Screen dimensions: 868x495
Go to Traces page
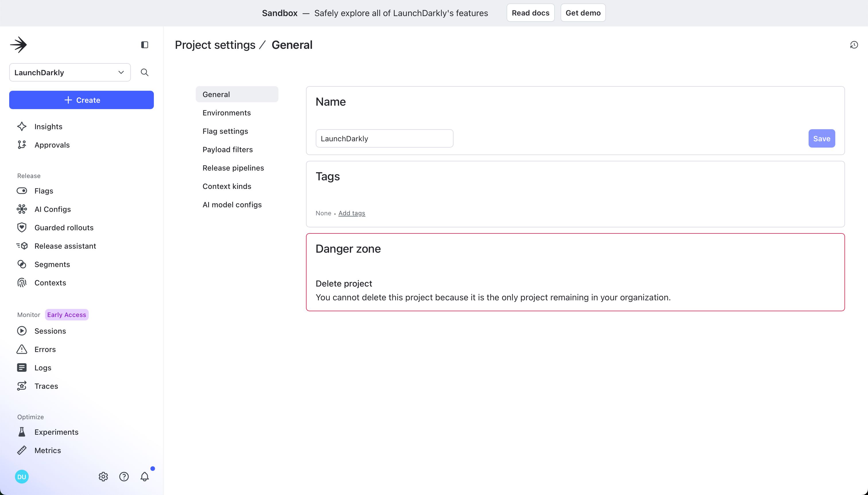[46, 386]
